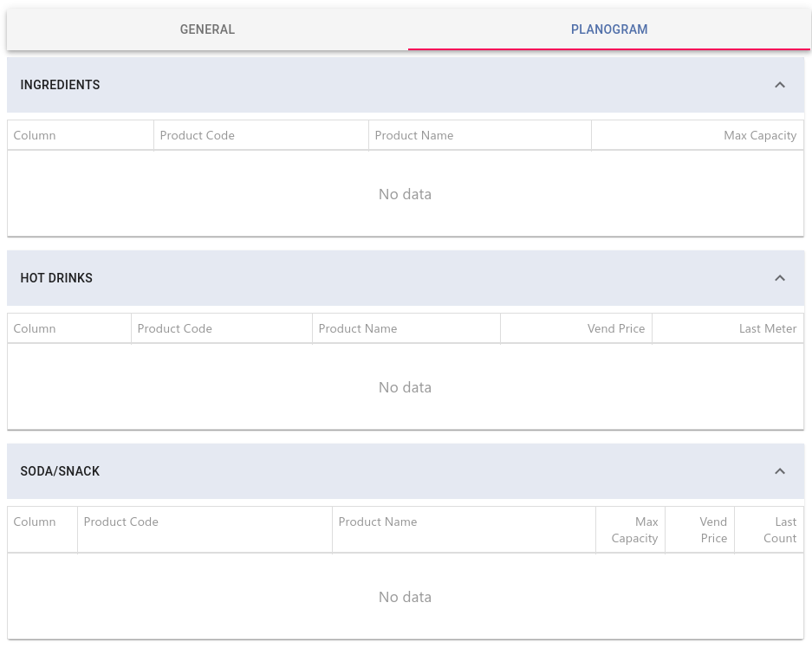Sort Hot Drinks by Vend Price header
The image size is (812, 648).
tap(576, 328)
